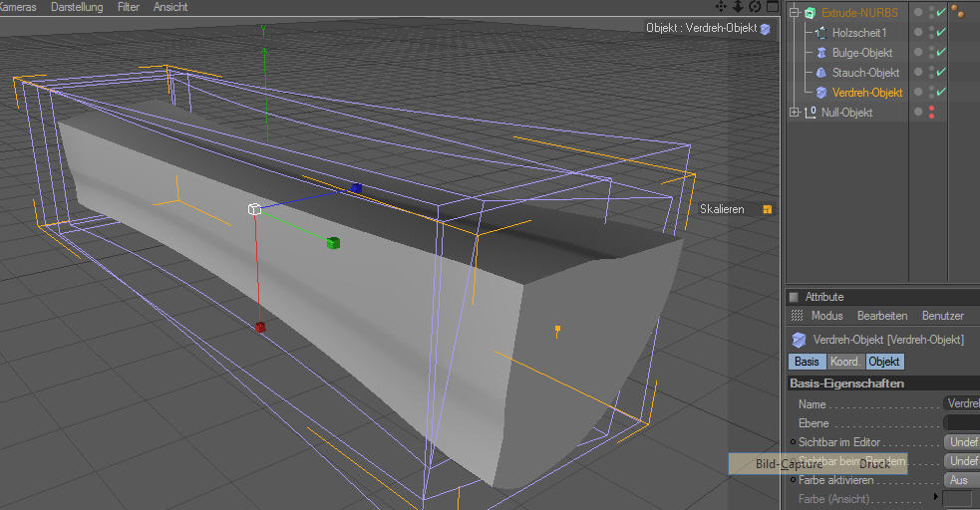This screenshot has width=980, height=510.
Task: Select Stauch-Objekt in the object tree
Action: click(x=865, y=73)
